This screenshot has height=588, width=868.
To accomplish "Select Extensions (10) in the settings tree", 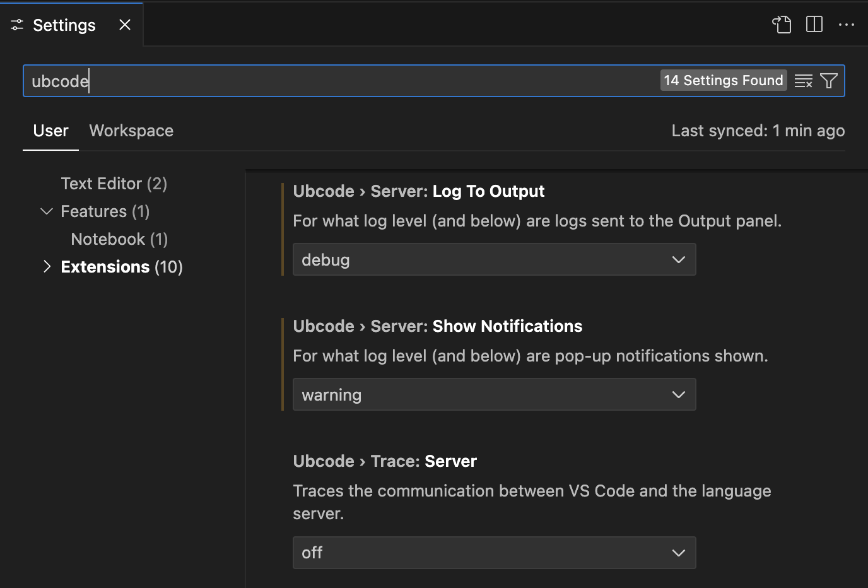I will pos(122,267).
